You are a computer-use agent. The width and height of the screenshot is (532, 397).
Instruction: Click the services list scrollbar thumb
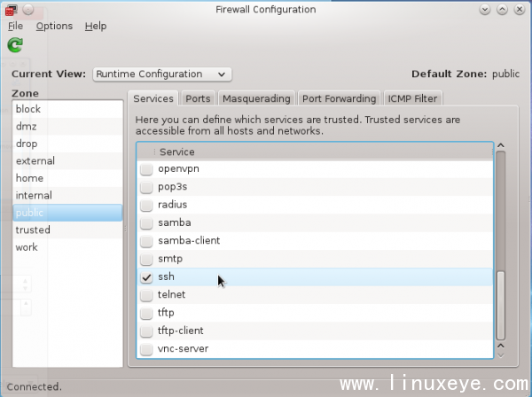pos(501,305)
